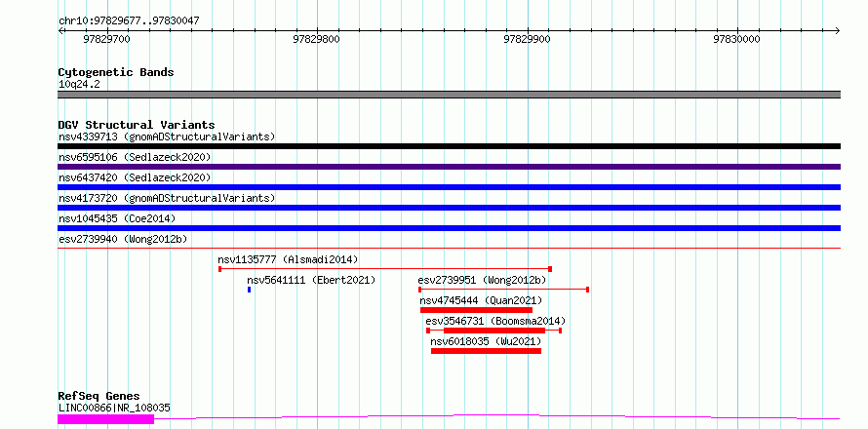Open the esv2739940 (Wong2012b) label
Screen dimensions: 868x429
pyautogui.click(x=123, y=239)
